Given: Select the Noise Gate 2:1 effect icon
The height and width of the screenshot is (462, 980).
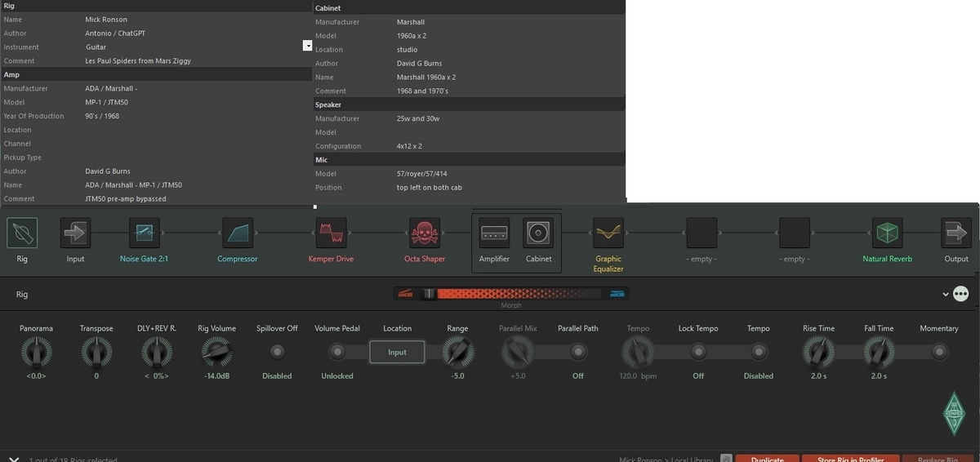Looking at the screenshot, I should click(145, 233).
